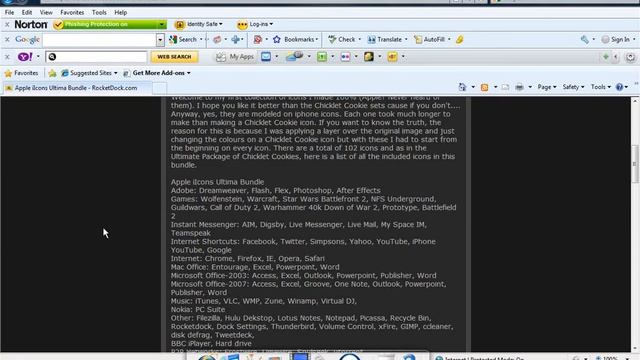The height and width of the screenshot is (360, 640).
Task: Open Suggested Sites
Action: (89, 73)
